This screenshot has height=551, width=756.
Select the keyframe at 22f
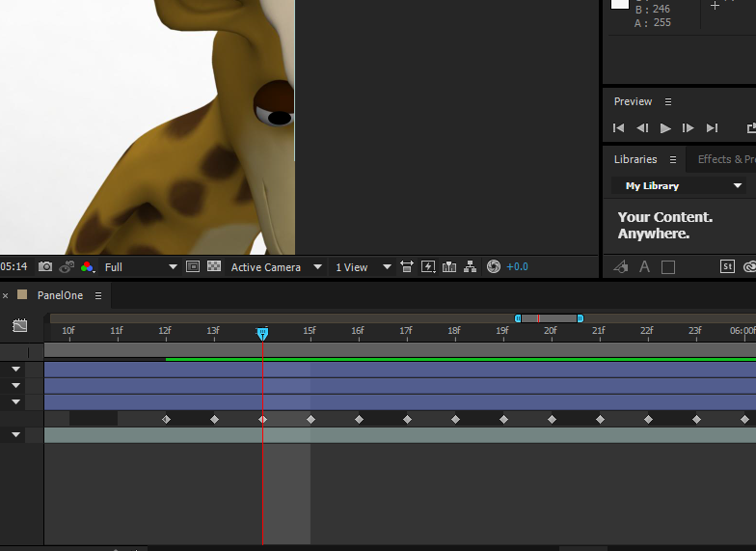point(648,419)
